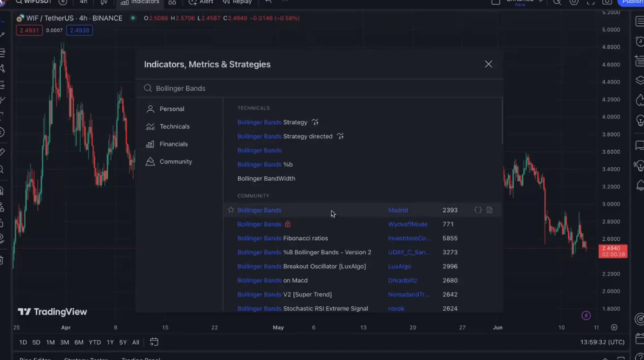Favorite the Madrid Bollinger Bands script
Screen dimensions: 644x360
pos(231,210)
